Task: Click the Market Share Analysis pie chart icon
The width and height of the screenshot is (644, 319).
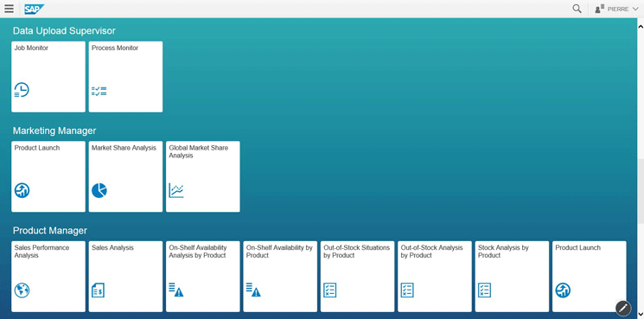Action: 99,190
